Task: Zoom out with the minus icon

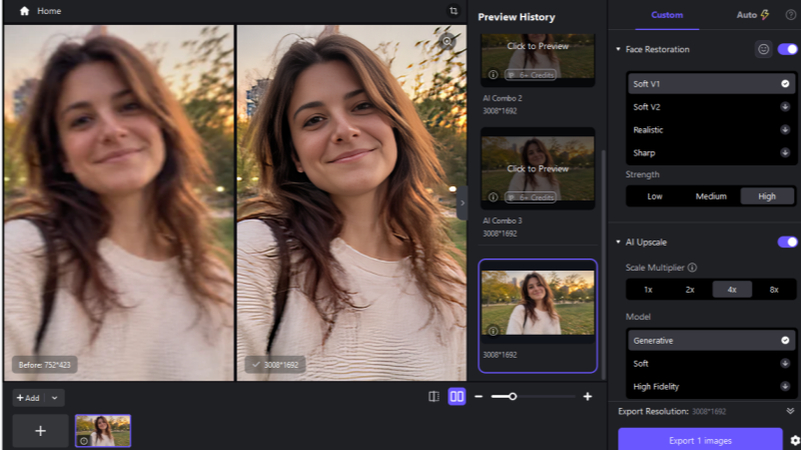Action: coord(478,396)
